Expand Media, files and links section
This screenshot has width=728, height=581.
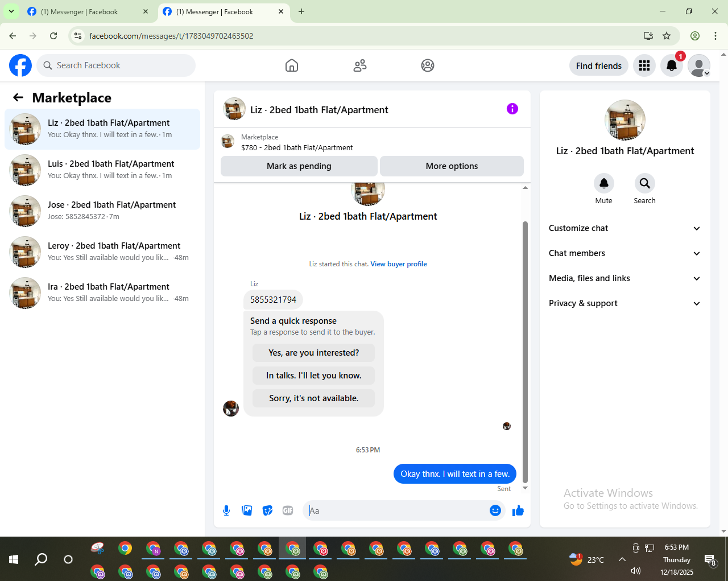click(624, 278)
